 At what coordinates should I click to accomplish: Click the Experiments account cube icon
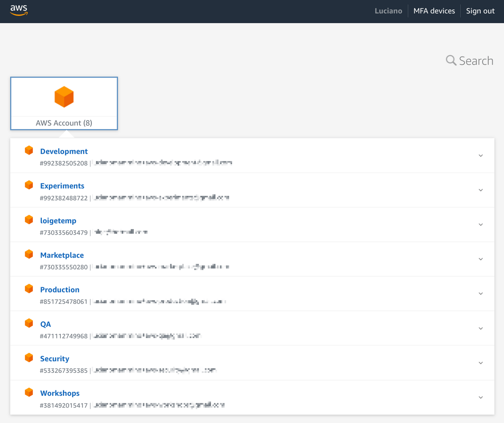[x=29, y=185]
